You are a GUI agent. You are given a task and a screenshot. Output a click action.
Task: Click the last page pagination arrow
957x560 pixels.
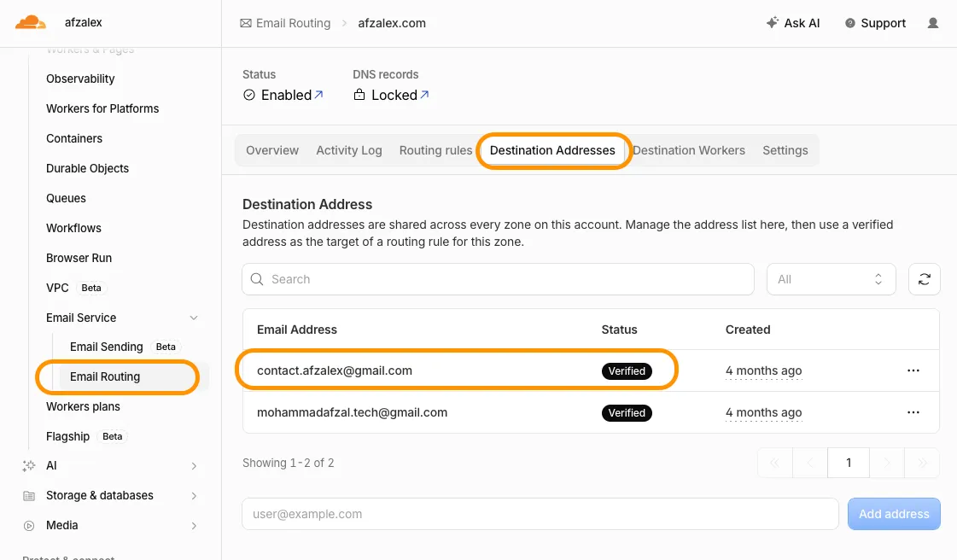pos(922,463)
